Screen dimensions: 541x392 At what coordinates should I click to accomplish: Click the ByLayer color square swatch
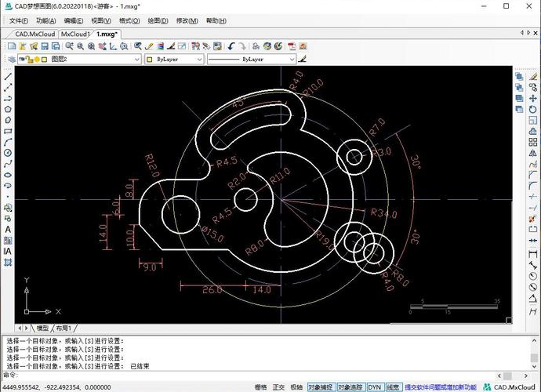(150, 60)
